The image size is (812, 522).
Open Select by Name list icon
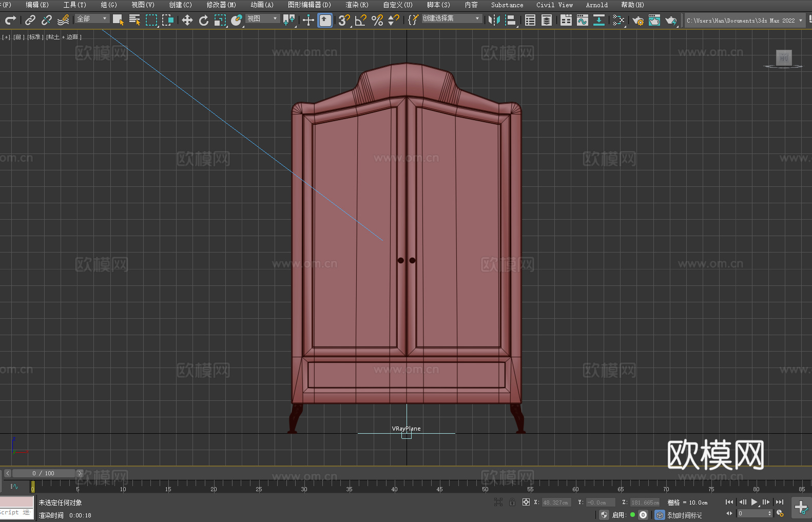tap(134, 20)
